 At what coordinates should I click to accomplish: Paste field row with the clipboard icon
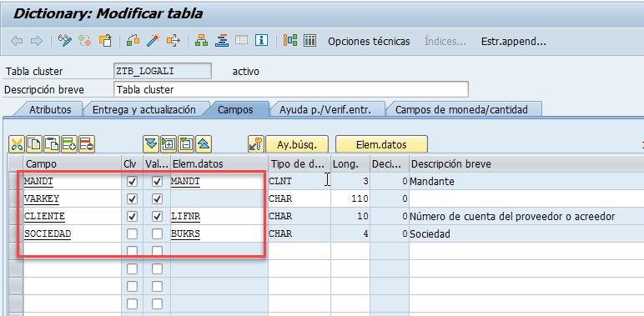point(52,144)
